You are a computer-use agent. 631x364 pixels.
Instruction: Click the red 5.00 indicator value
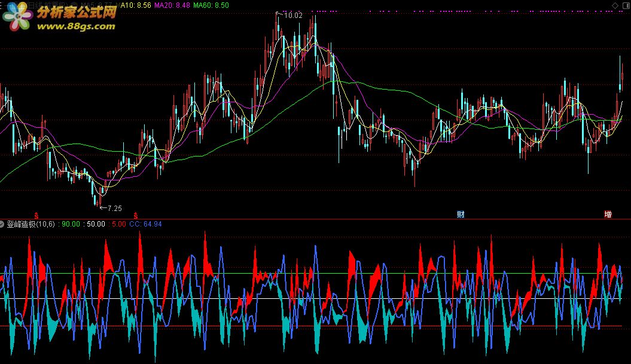point(118,224)
